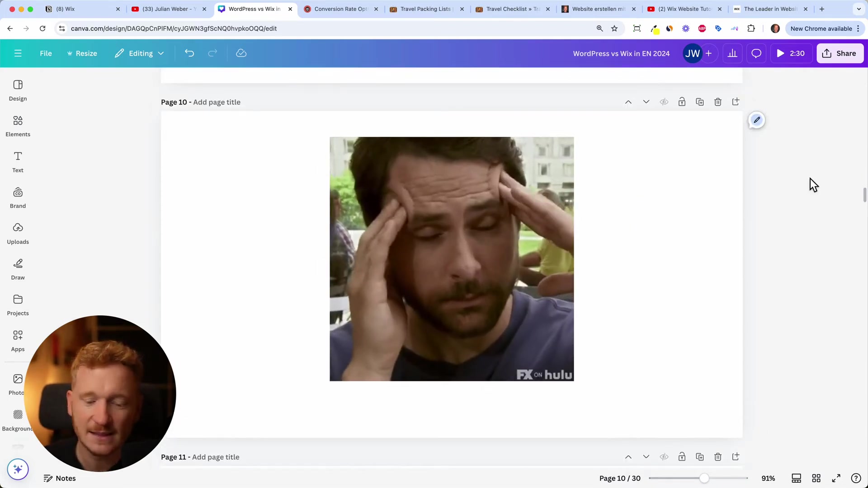Hide Page 10 with the eye toggle

click(664, 102)
